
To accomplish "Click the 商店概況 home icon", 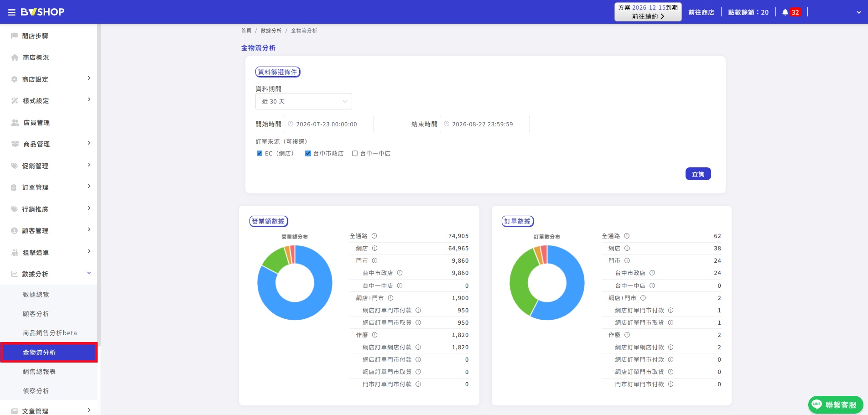I will [x=15, y=57].
